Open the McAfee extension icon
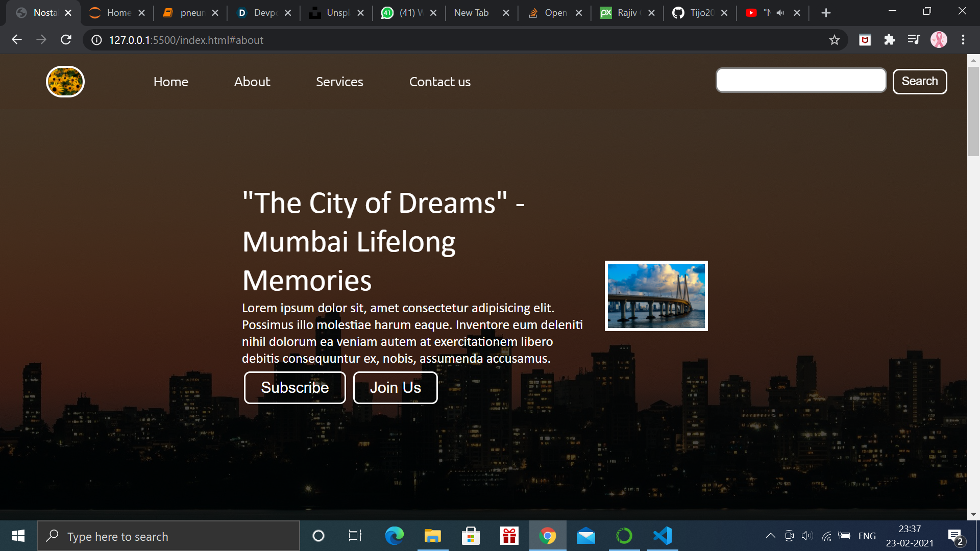 coord(865,40)
